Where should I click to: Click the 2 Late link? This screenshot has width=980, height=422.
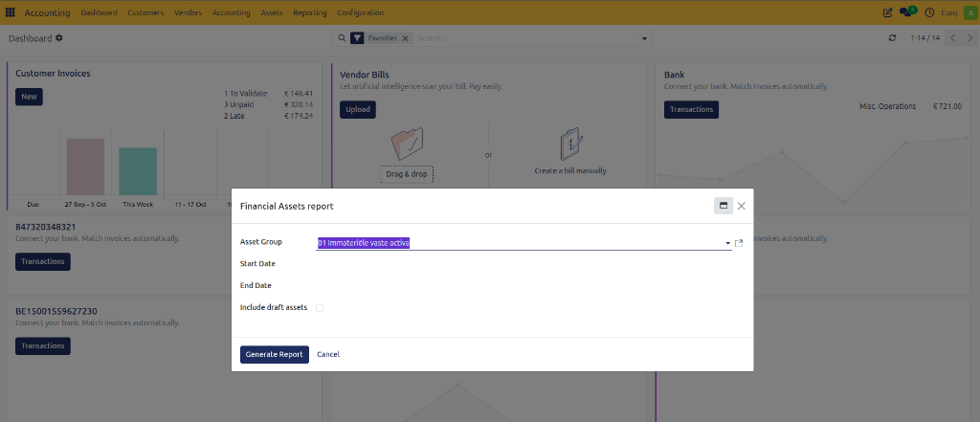pyautogui.click(x=234, y=116)
